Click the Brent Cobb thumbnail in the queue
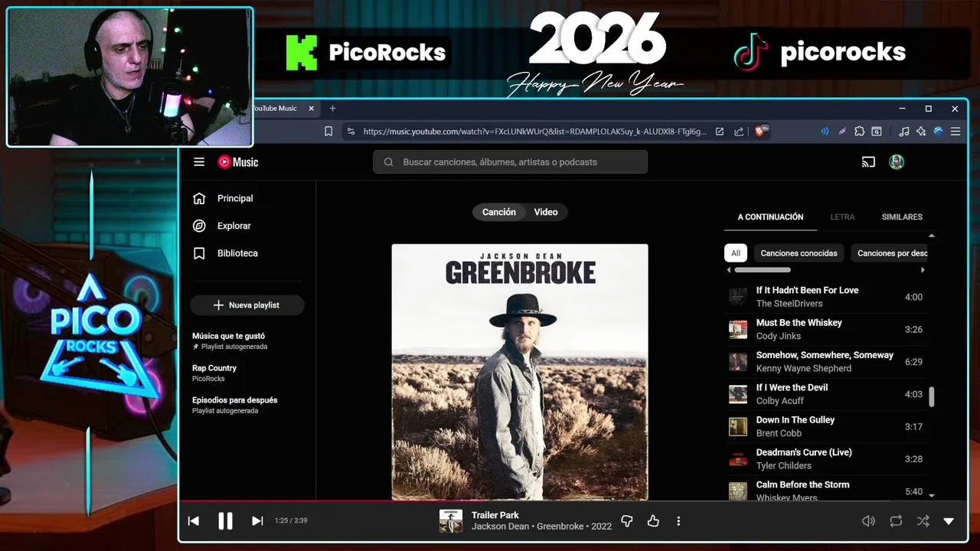 (738, 427)
